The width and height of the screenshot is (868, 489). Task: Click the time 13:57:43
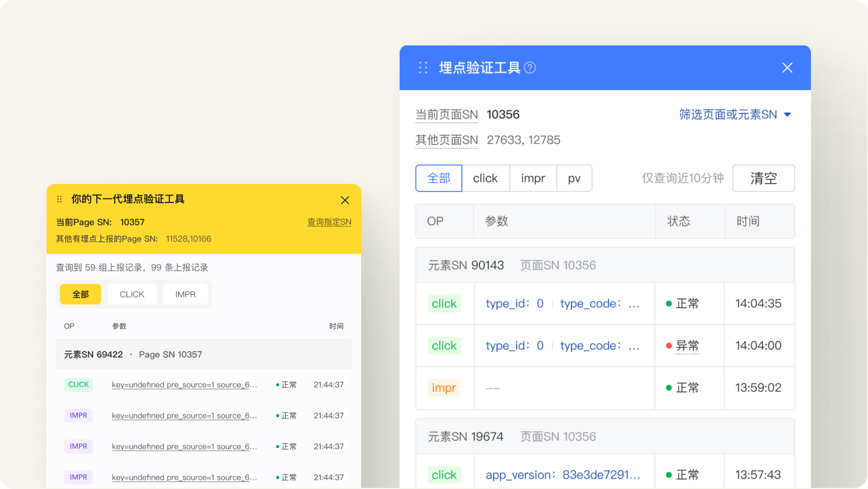pyautogui.click(x=758, y=475)
